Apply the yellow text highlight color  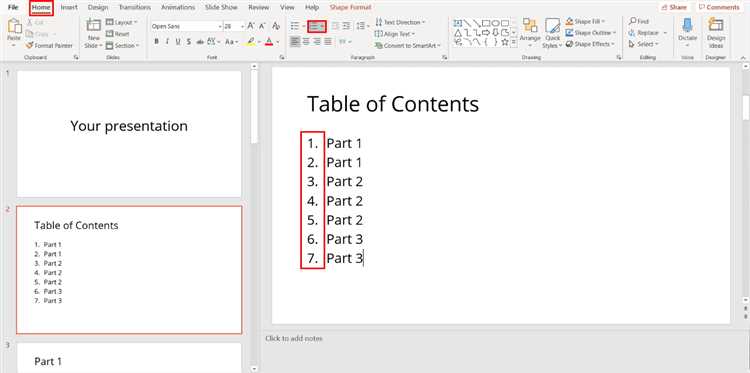[x=251, y=42]
